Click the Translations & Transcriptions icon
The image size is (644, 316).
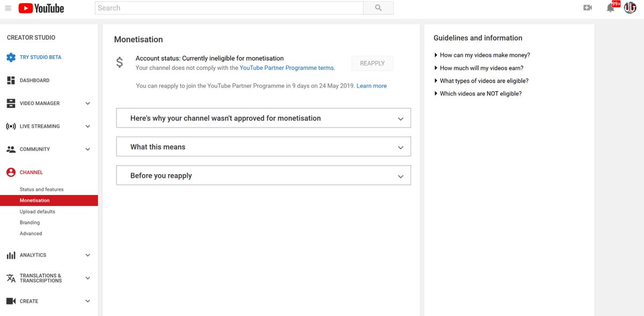11,278
